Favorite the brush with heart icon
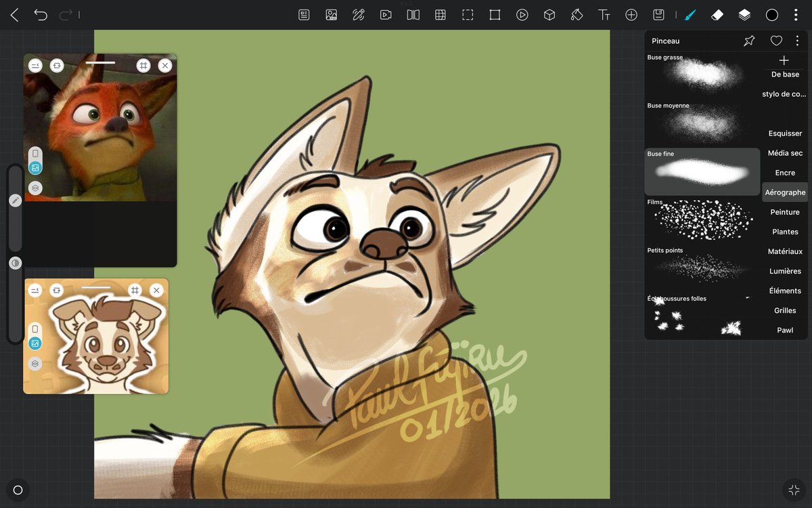The image size is (812, 508). (776, 41)
